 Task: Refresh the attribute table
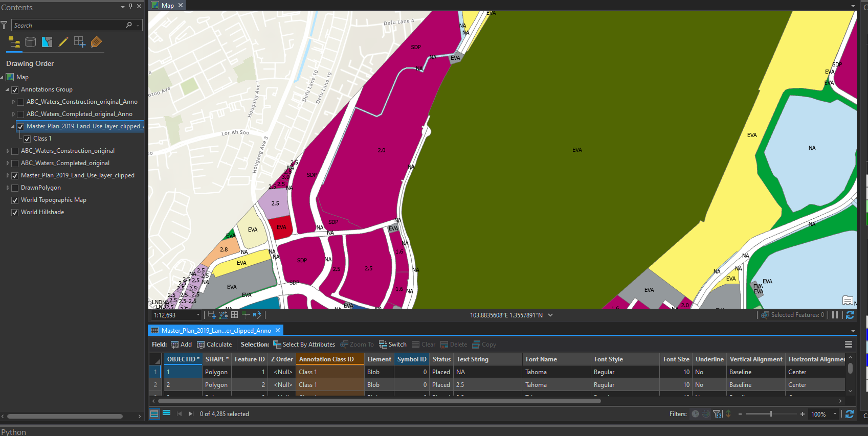[x=850, y=414]
